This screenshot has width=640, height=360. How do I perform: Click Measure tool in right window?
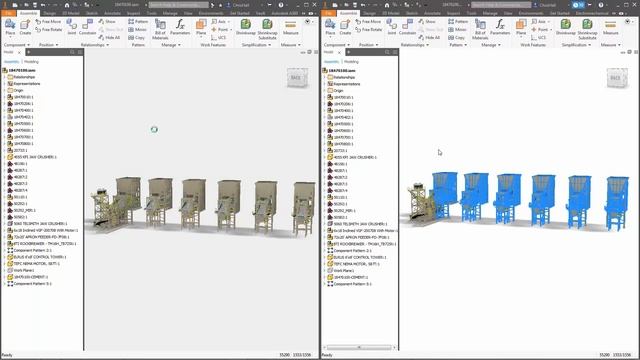611,27
